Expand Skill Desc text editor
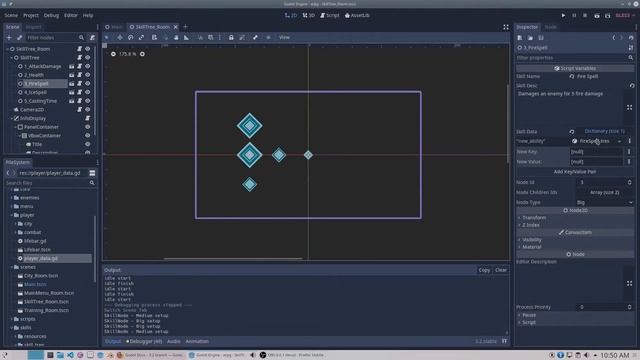640x360 pixels. (629, 107)
